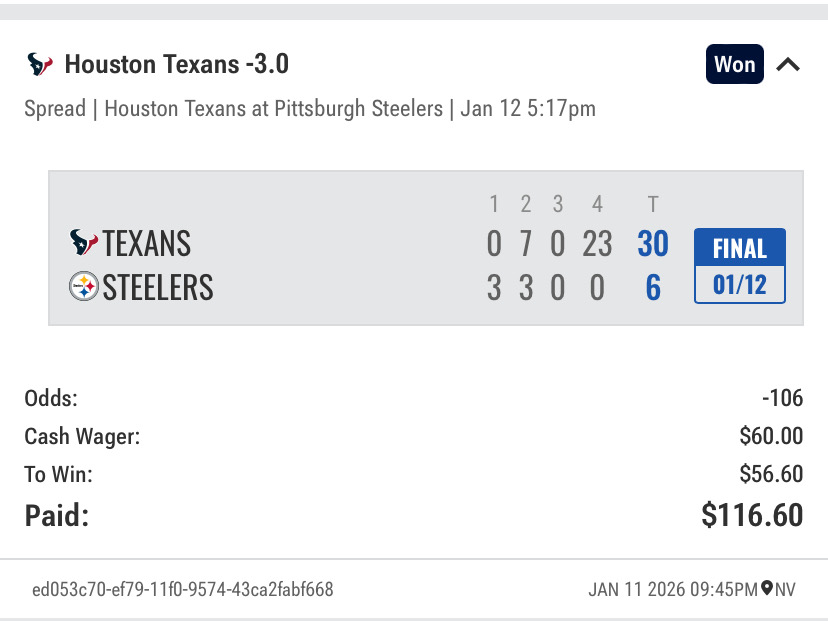
Task: Click the Steelers logo in the scoreboard
Action: pos(84,288)
